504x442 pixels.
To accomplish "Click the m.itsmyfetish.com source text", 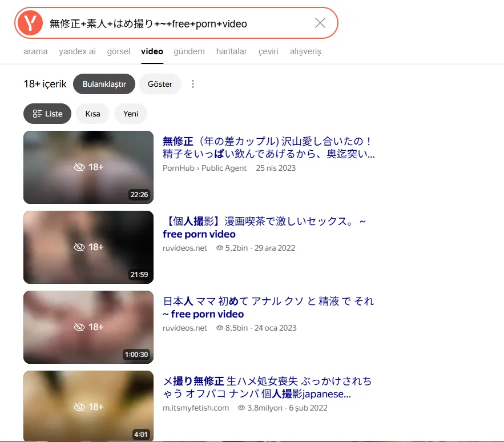I will coord(196,408).
